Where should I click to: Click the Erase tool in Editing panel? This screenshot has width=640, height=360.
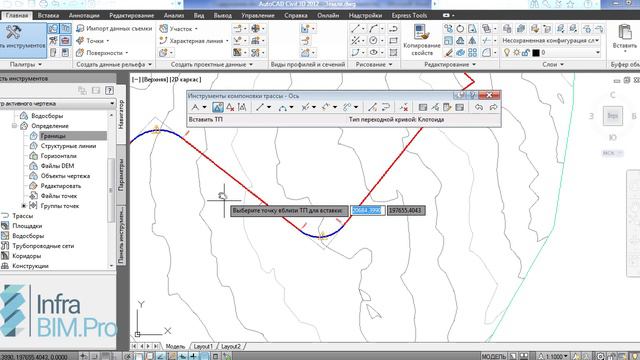[x=448, y=53]
